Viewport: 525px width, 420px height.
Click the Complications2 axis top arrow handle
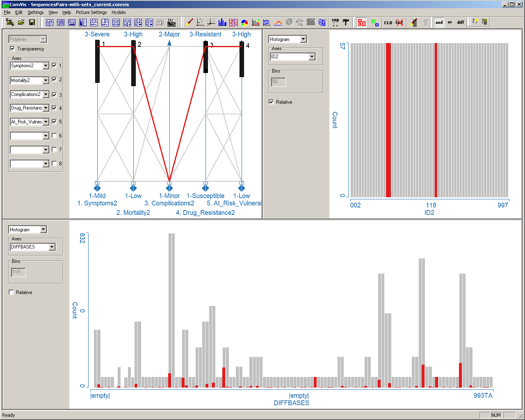[169, 43]
